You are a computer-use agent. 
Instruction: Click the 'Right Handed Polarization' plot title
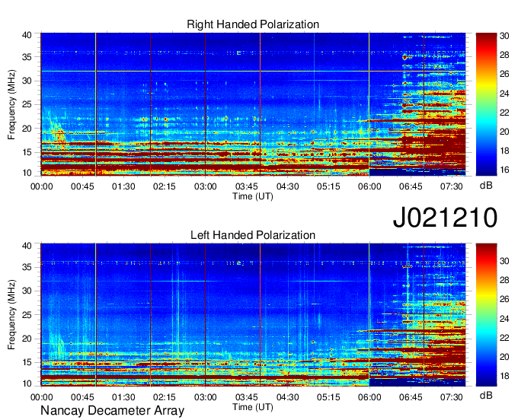[x=253, y=24]
